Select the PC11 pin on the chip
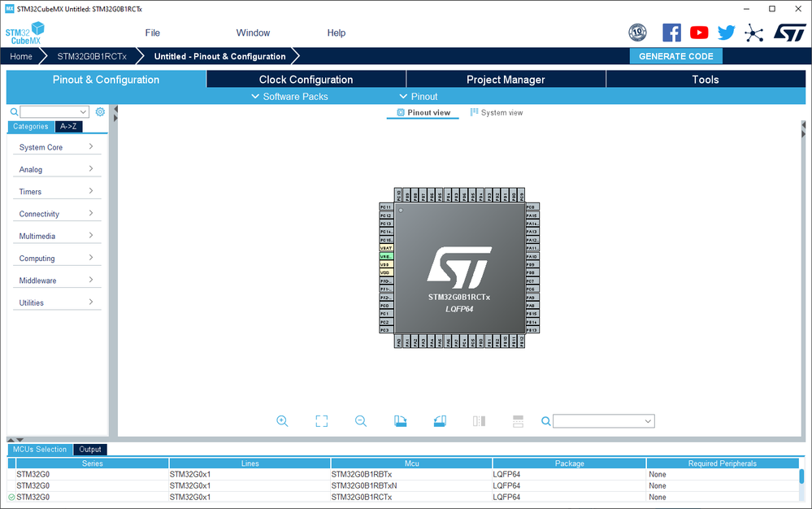Screen dimensions: 812x509 coord(386,207)
